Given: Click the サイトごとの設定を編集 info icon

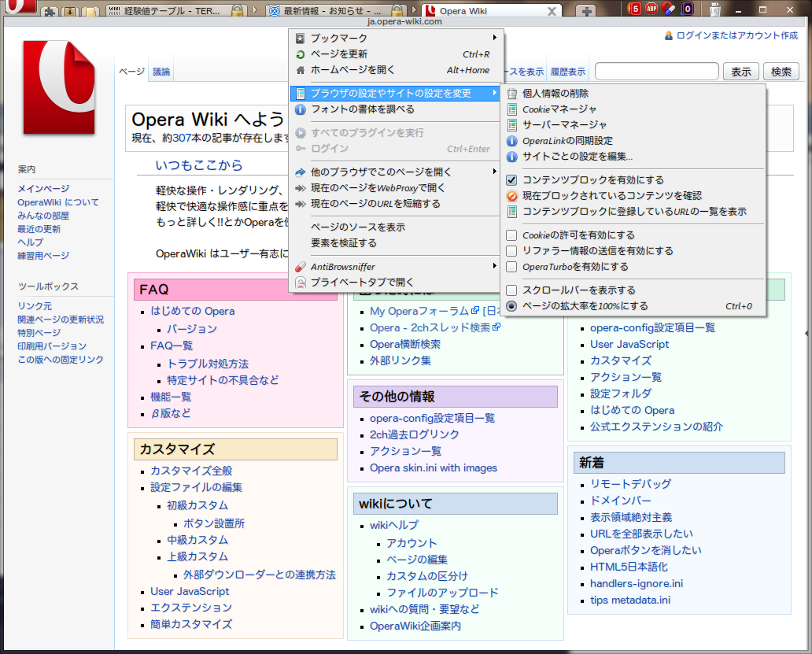Looking at the screenshot, I should [x=511, y=157].
